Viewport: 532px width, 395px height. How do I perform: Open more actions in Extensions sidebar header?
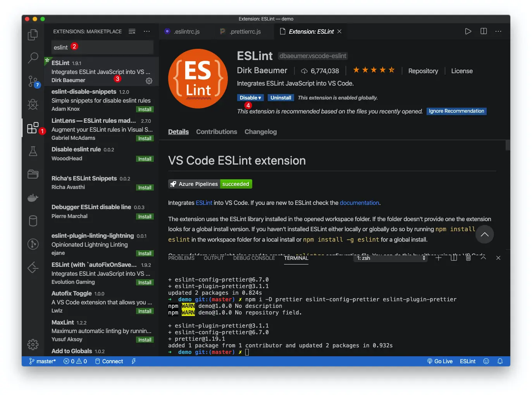[x=146, y=31]
